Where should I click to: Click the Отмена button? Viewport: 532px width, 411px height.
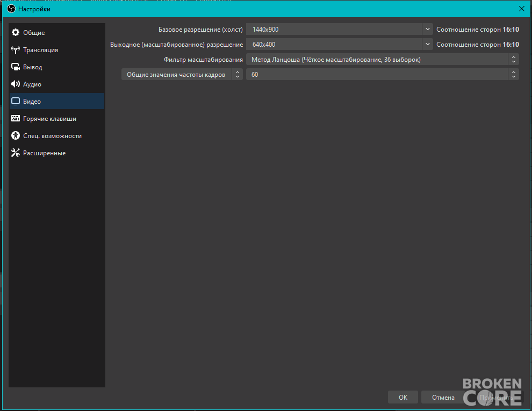pos(443,397)
